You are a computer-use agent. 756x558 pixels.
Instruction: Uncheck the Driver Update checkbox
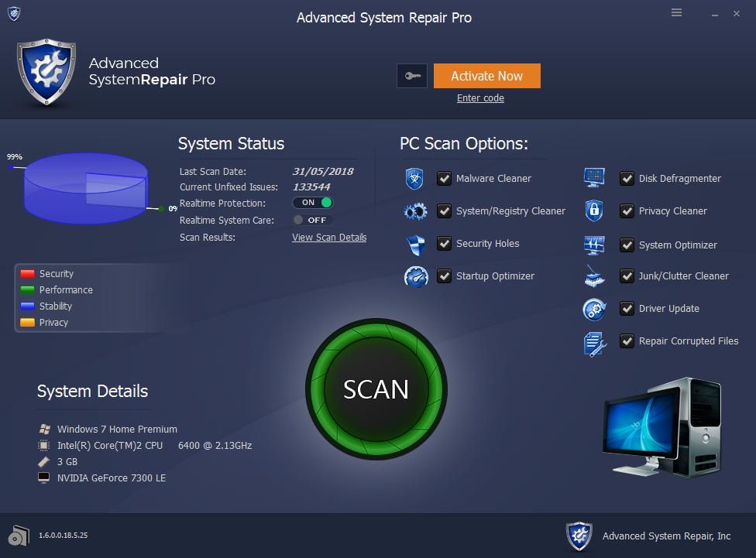pos(627,308)
